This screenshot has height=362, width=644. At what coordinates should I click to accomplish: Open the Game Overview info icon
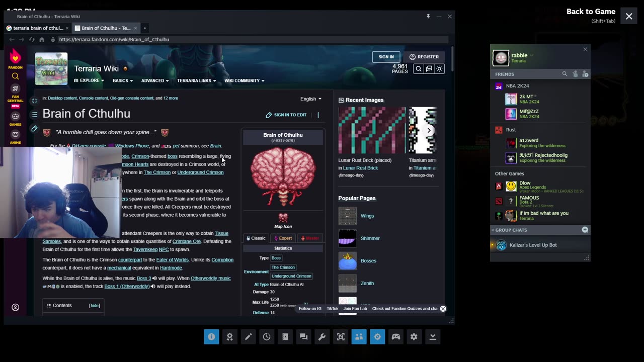coord(211,337)
